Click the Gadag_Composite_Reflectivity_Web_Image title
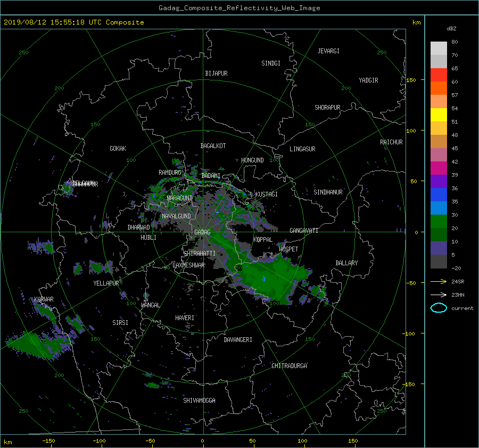The height and width of the screenshot is (448, 479). [x=239, y=8]
